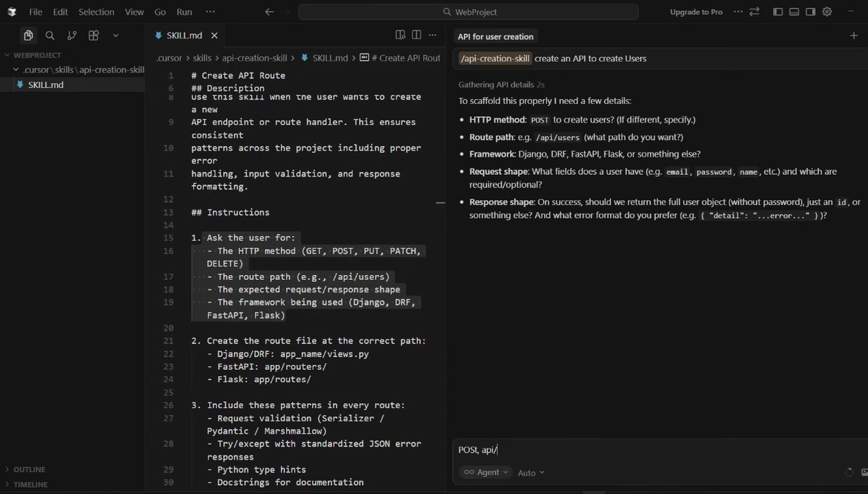
Task: Open the View menu
Action: 134,12
